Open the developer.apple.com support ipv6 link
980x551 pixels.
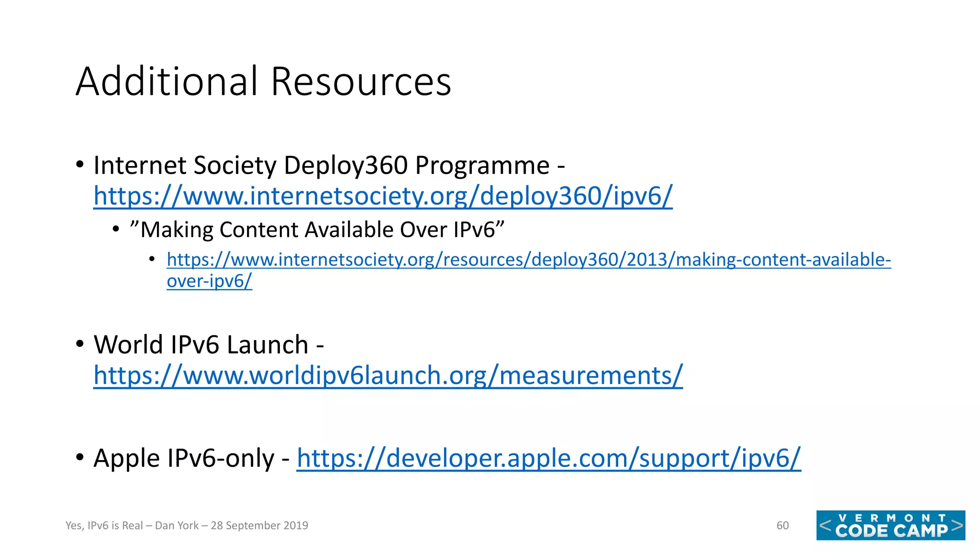pos(548,458)
